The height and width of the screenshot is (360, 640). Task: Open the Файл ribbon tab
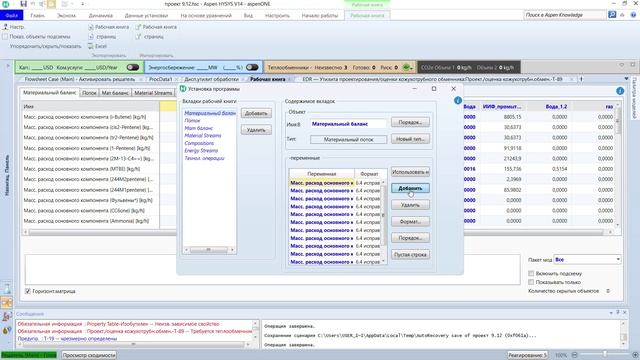tap(11, 16)
